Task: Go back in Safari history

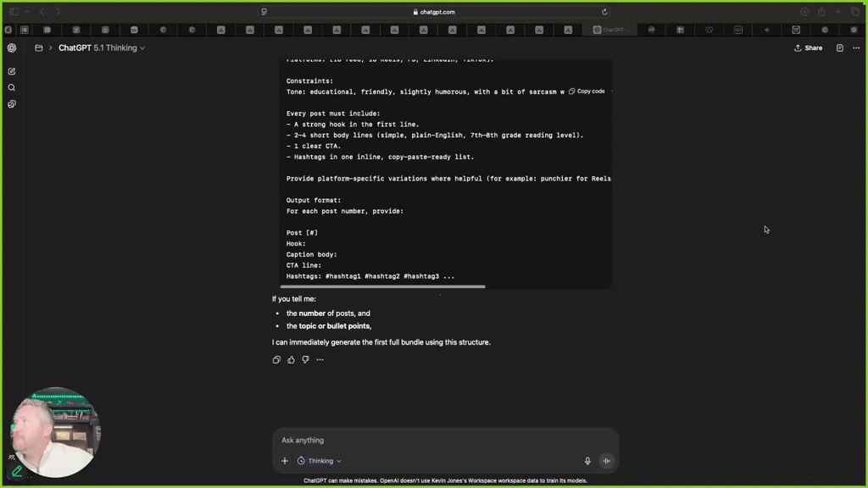Action: [x=42, y=12]
